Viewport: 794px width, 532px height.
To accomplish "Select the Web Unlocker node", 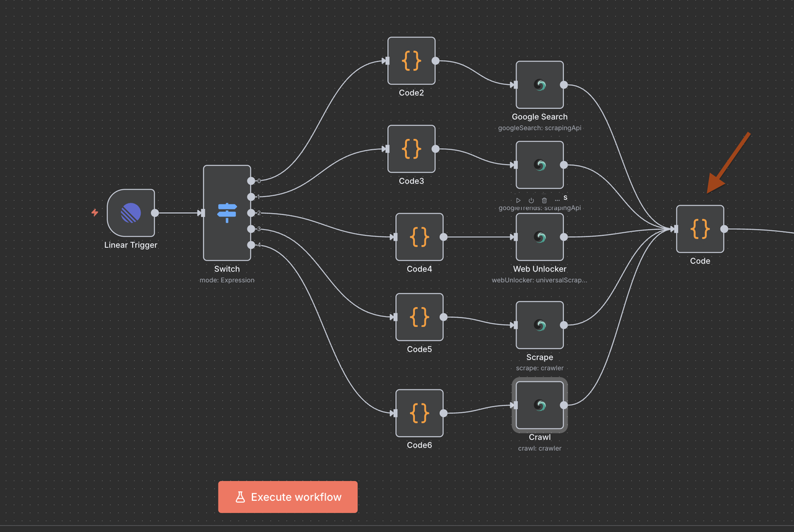I will pyautogui.click(x=540, y=237).
